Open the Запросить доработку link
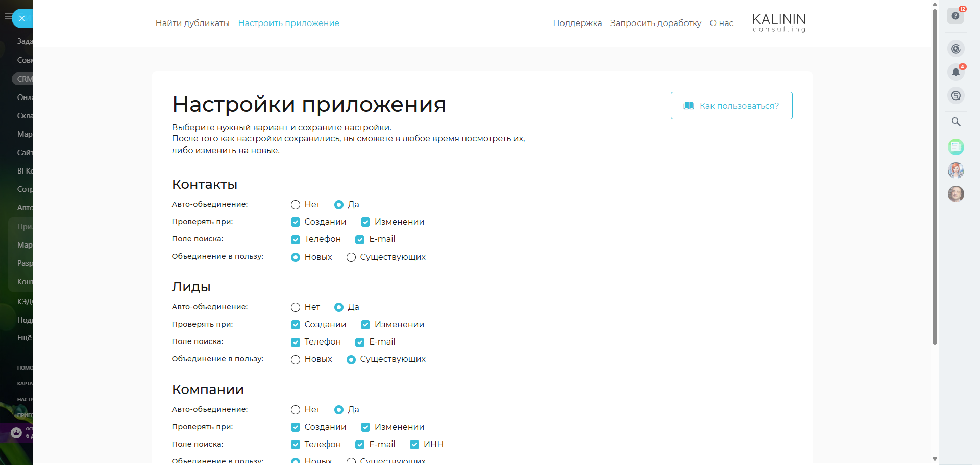The width and height of the screenshot is (980, 465). [655, 23]
